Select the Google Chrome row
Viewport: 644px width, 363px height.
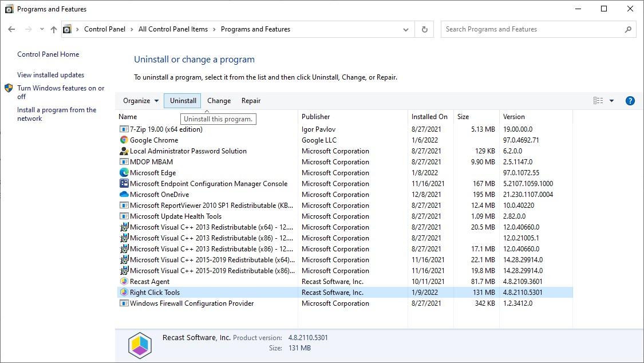(x=344, y=140)
